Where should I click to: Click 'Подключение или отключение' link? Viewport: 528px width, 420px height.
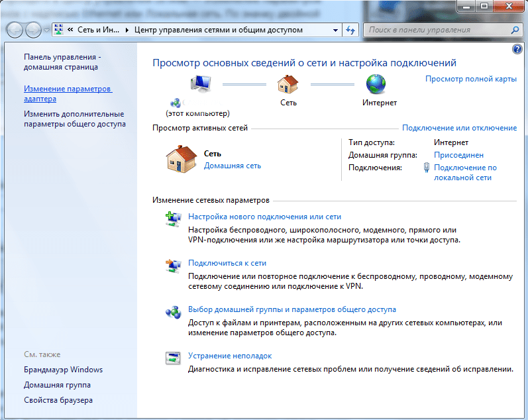459,128
